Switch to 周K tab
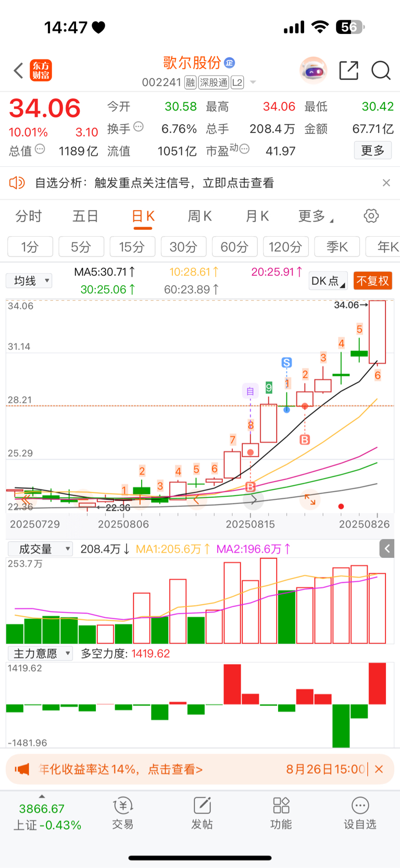Screen dimensions: 400x868 point(200,216)
